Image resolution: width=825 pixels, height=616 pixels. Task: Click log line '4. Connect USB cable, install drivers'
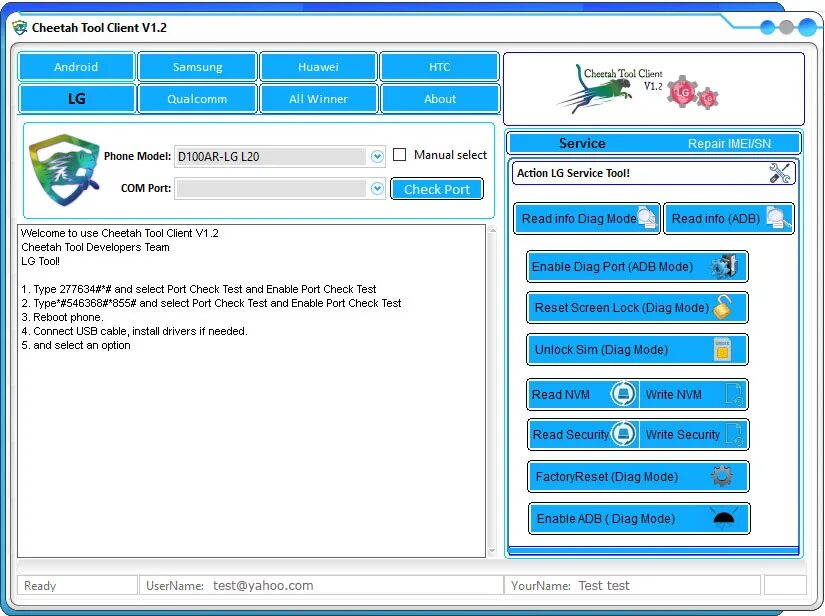point(134,331)
